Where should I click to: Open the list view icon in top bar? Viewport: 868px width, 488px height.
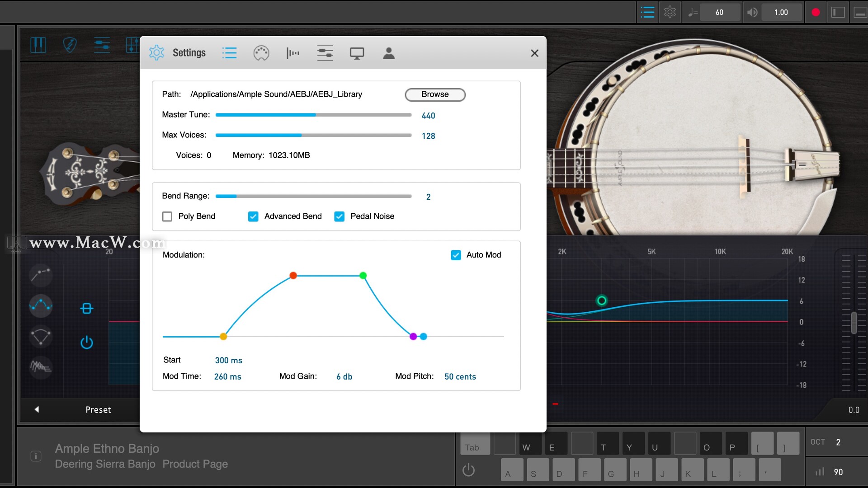click(647, 12)
